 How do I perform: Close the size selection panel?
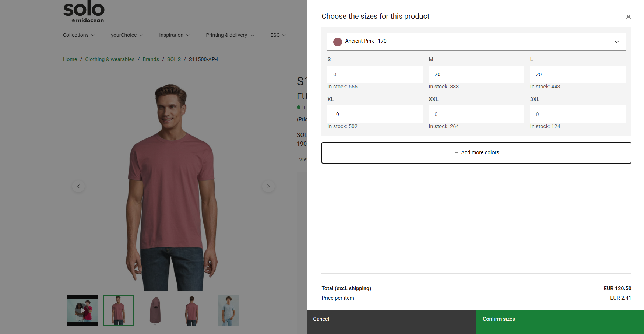(x=628, y=17)
